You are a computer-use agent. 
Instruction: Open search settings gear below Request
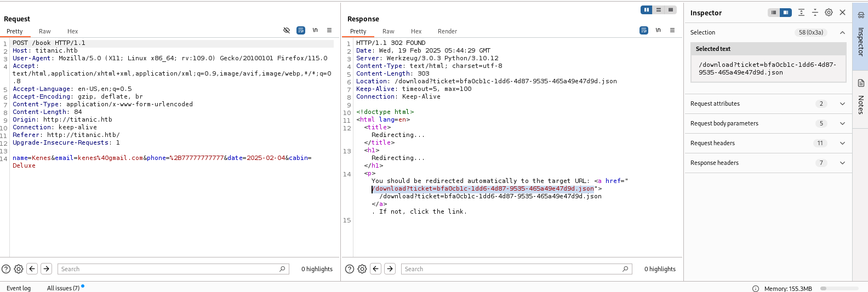tap(19, 269)
